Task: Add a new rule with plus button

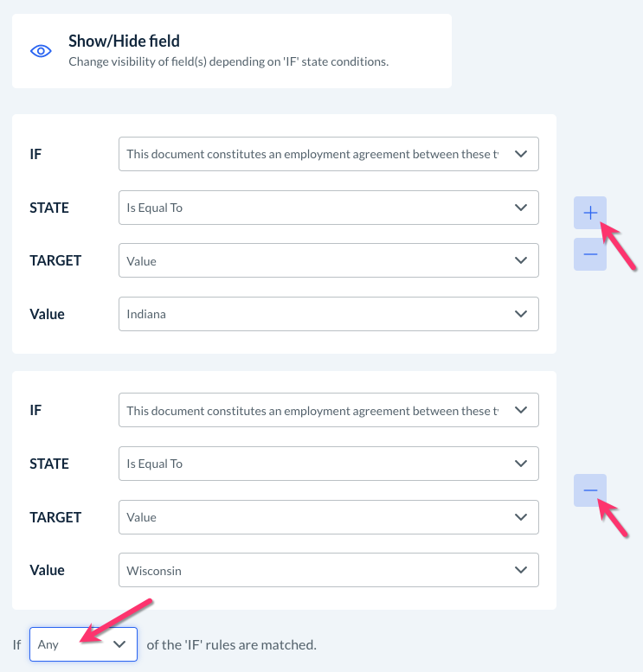Action: tap(590, 213)
